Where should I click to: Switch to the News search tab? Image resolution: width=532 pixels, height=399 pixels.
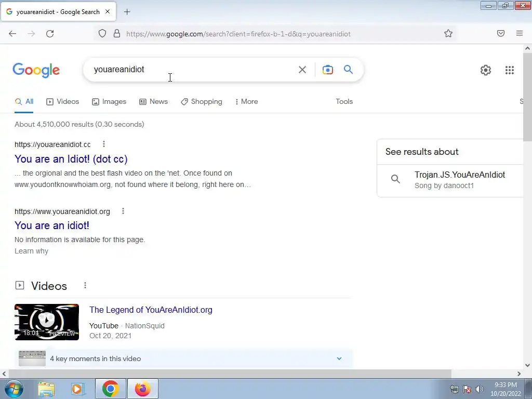154,101
